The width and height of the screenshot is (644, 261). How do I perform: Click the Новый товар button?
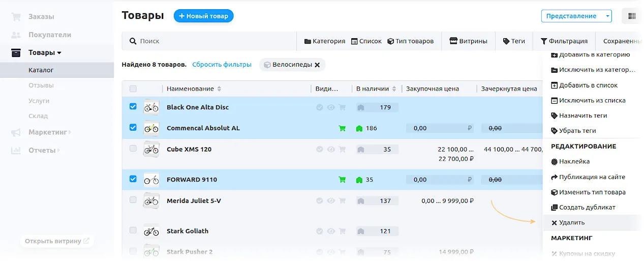point(203,16)
